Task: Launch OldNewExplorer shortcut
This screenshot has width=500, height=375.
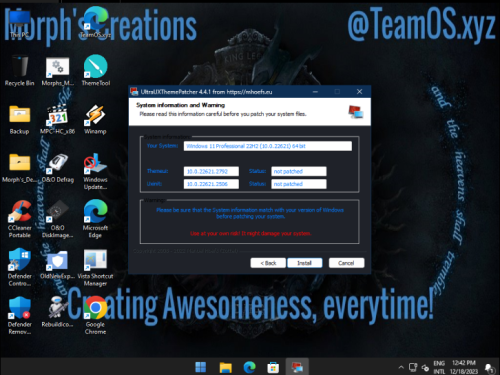Action: [x=57, y=264]
